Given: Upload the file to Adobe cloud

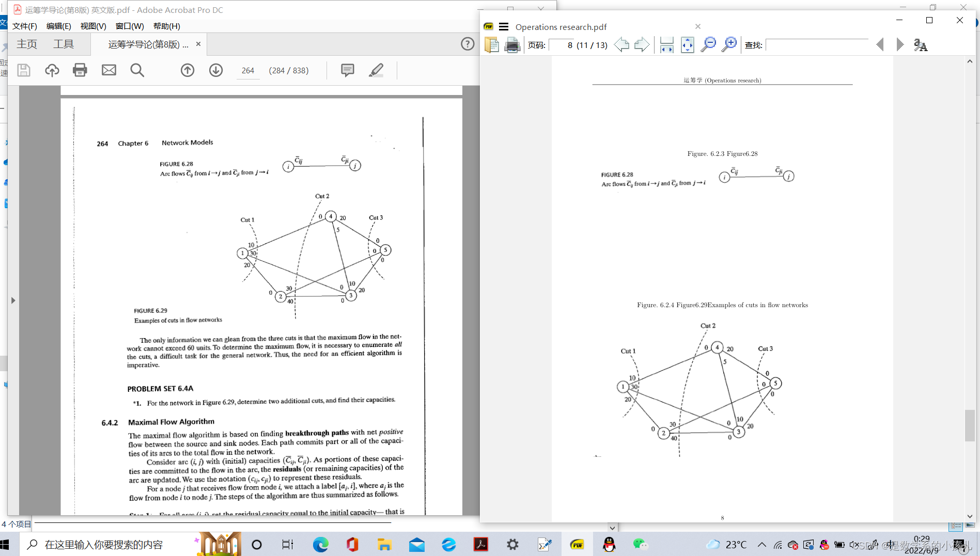Looking at the screenshot, I should [x=52, y=70].
